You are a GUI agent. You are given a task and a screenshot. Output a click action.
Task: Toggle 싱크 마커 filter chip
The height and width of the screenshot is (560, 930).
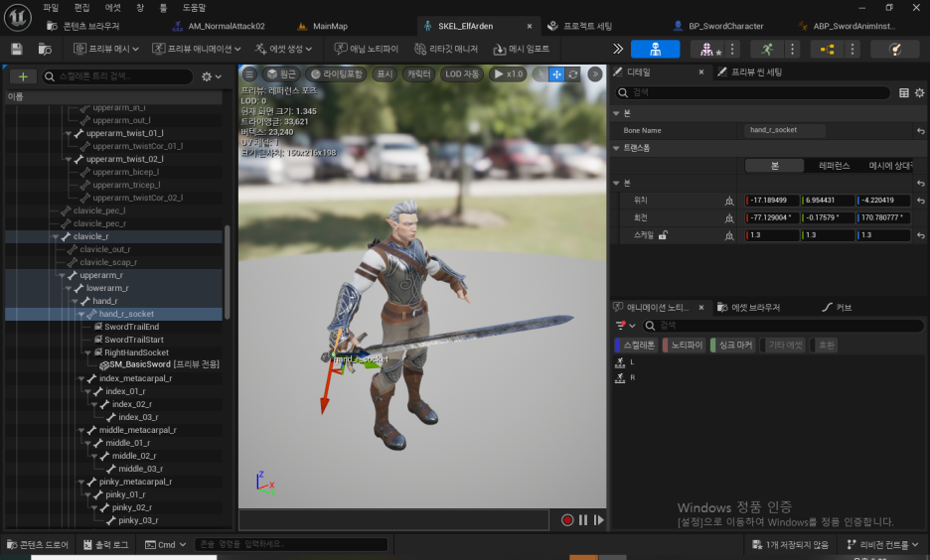click(732, 345)
